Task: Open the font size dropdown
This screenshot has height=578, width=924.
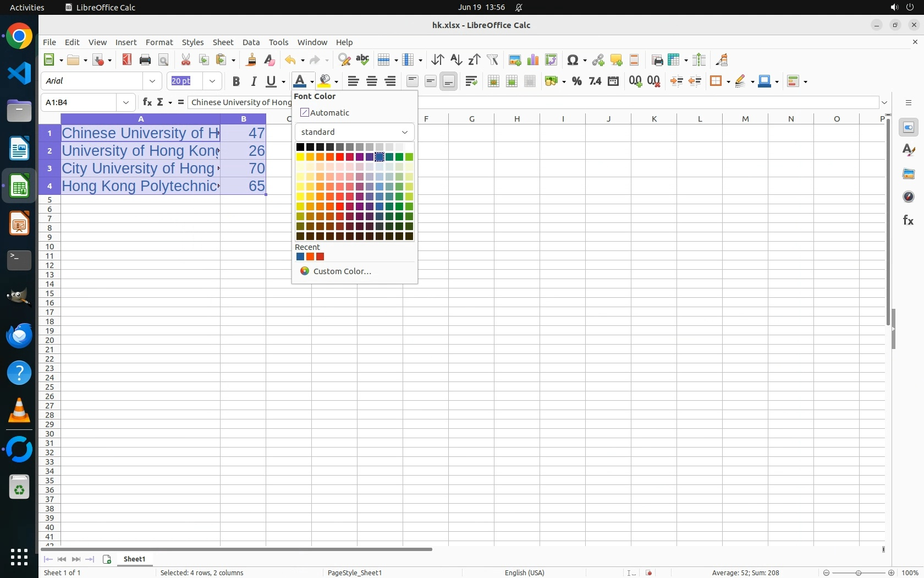Action: click(212, 81)
